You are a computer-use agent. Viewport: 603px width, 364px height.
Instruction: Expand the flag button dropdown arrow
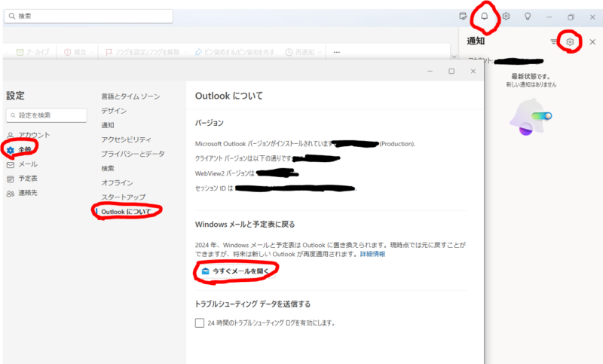[x=185, y=52]
